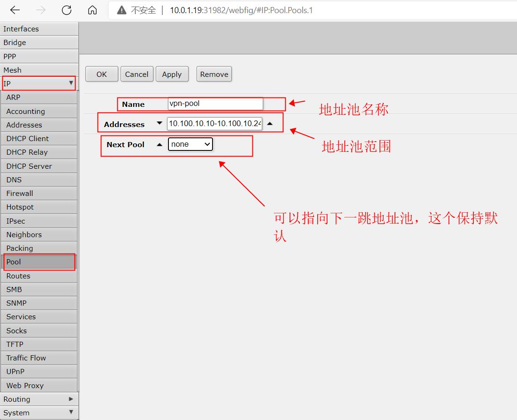Click the up arrow beside the Addresses field
Screen dimensions: 517x420
tap(271, 123)
